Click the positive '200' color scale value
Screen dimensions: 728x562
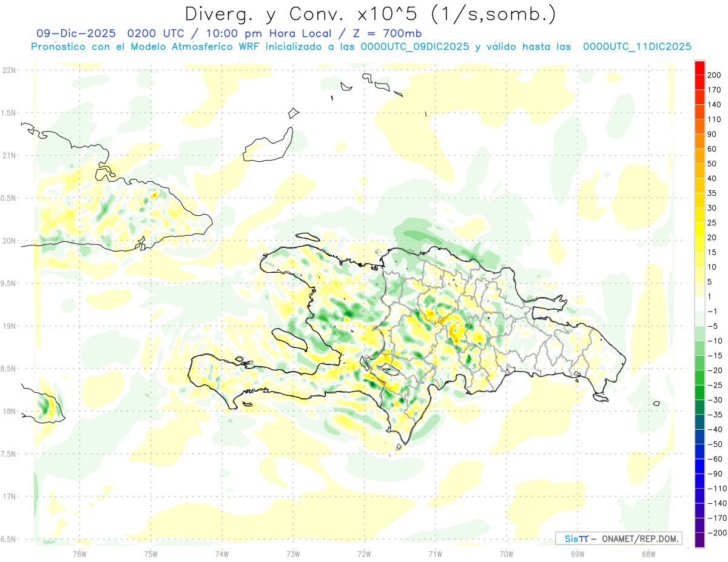pos(715,75)
